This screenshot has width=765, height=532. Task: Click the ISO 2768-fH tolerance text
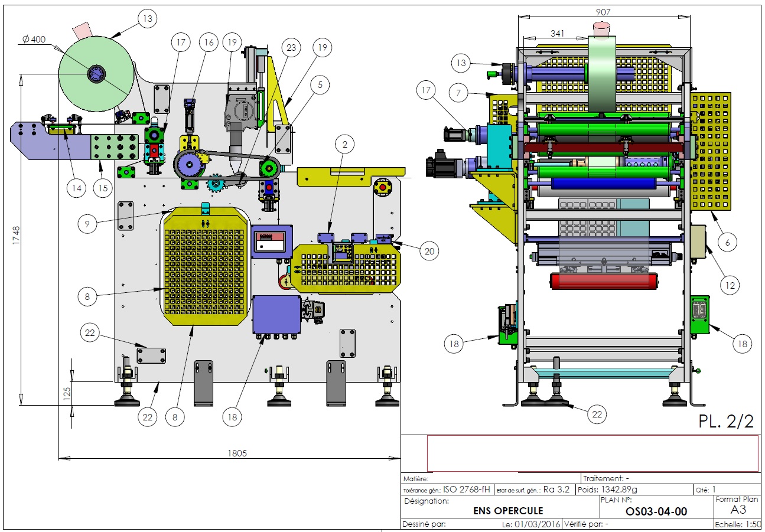pos(467,489)
